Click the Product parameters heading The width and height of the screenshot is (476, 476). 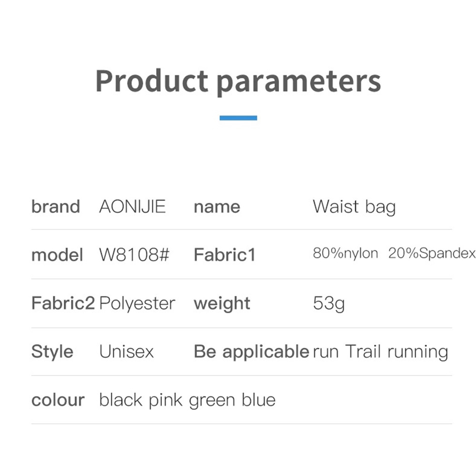click(x=238, y=81)
